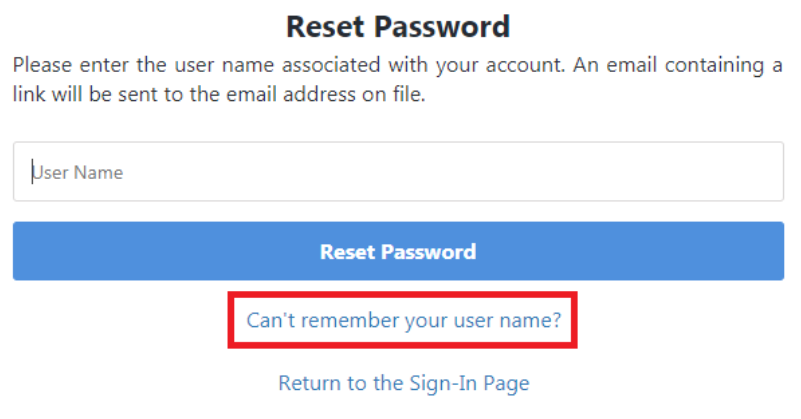Viewport: 801px width, 419px height.
Task: Submit the form using Reset Password button
Action: click(x=398, y=251)
